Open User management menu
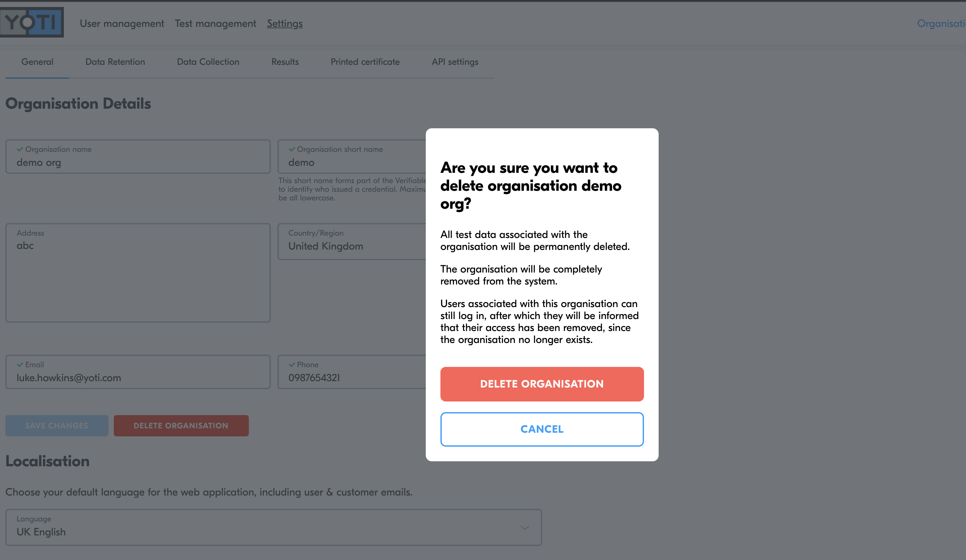966x560 pixels. (122, 23)
